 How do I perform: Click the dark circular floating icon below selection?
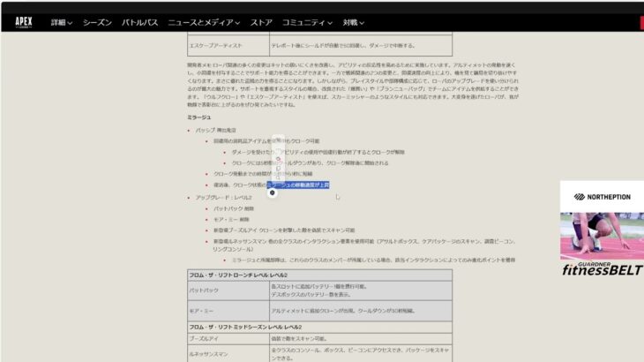272,192
